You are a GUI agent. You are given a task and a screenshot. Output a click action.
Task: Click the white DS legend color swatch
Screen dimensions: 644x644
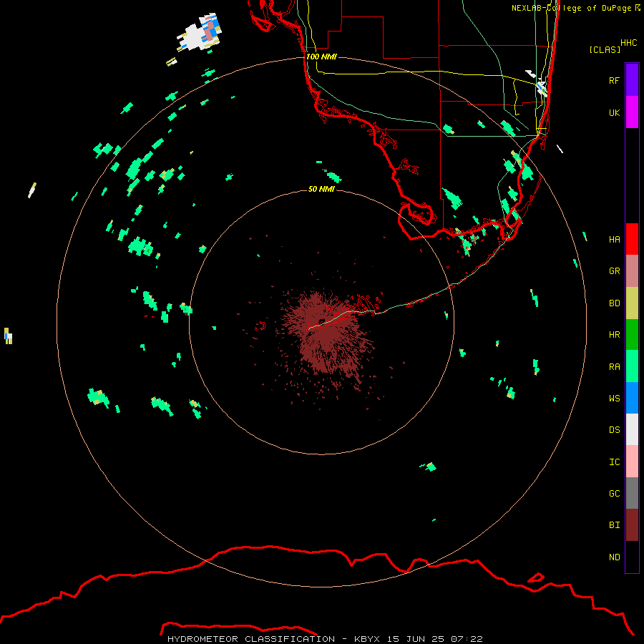click(632, 429)
